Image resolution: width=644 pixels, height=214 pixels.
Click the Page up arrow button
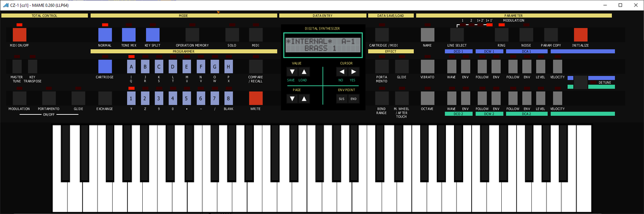(x=304, y=98)
